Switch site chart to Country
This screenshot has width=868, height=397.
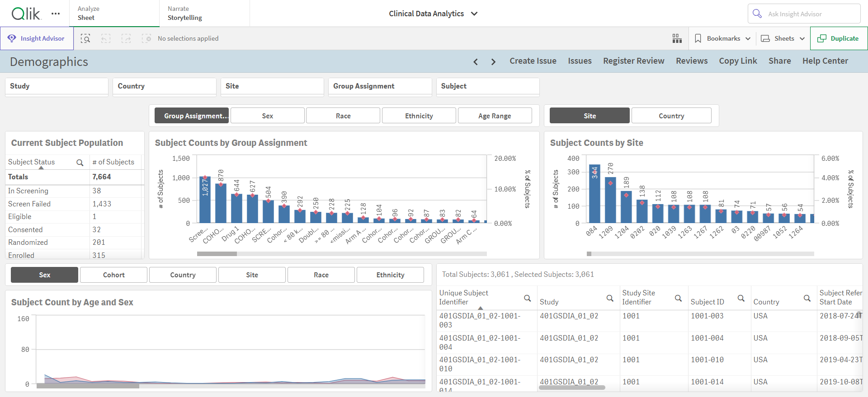pos(671,116)
